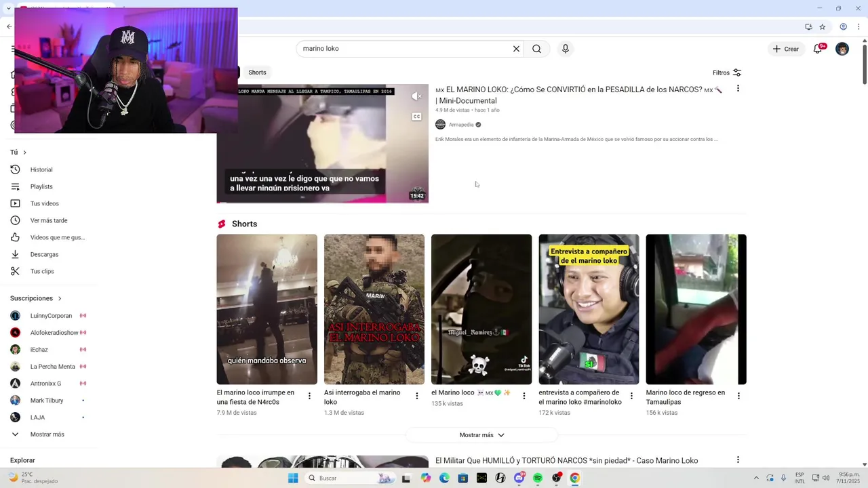The image size is (868, 488).
Task: Open Copilot from the taskbar
Action: click(x=425, y=478)
